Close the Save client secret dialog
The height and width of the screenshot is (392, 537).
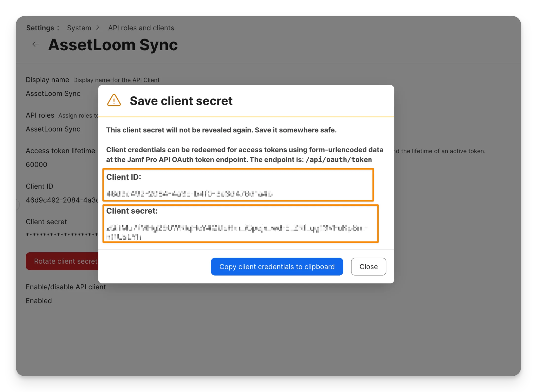(368, 267)
